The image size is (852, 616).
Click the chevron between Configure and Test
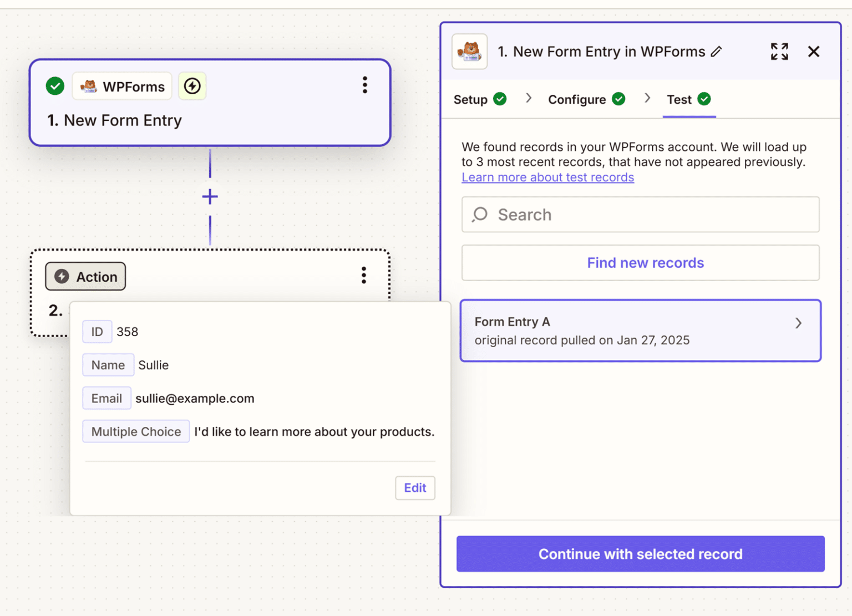[x=647, y=98]
